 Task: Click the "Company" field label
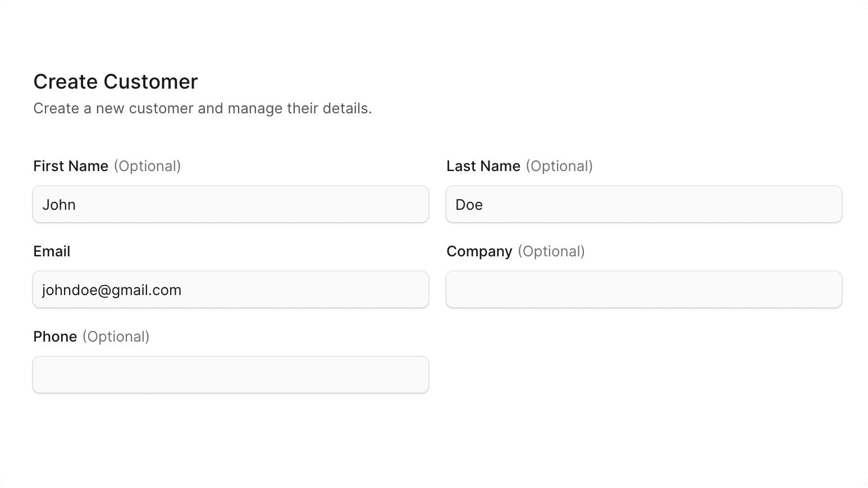[x=479, y=251]
